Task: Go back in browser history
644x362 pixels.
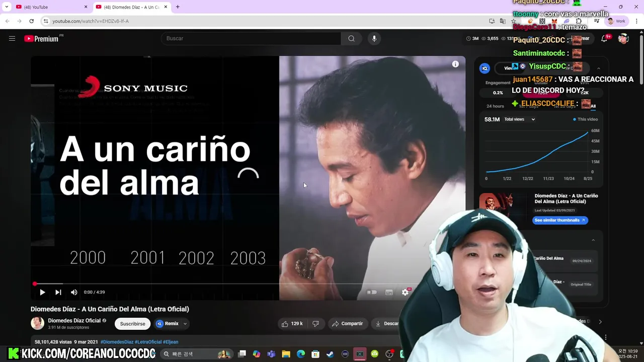Action: (7, 21)
